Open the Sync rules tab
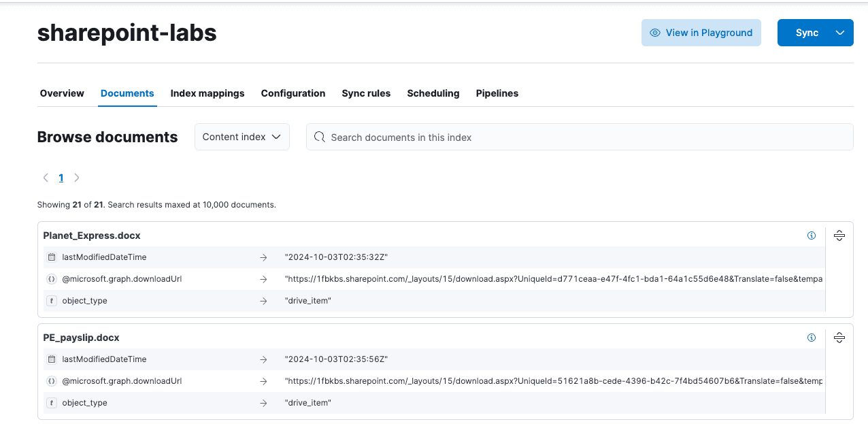The height and width of the screenshot is (424, 868). pyautogui.click(x=366, y=93)
